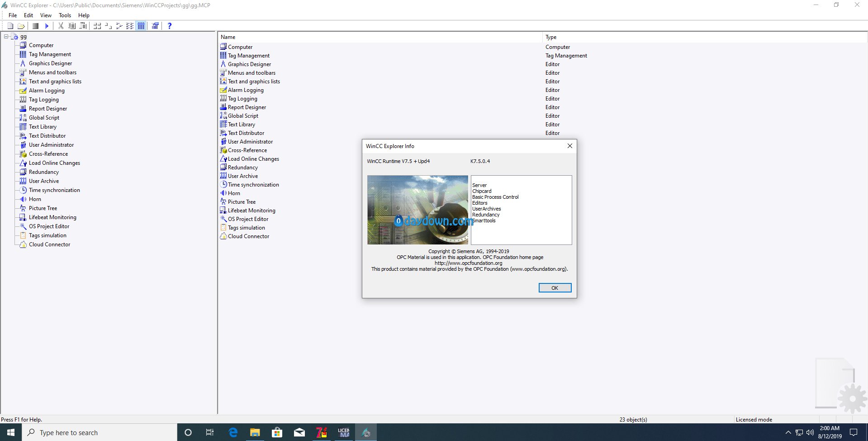Select Tag Logging in the left tree
The image size is (868, 441).
pyautogui.click(x=43, y=100)
